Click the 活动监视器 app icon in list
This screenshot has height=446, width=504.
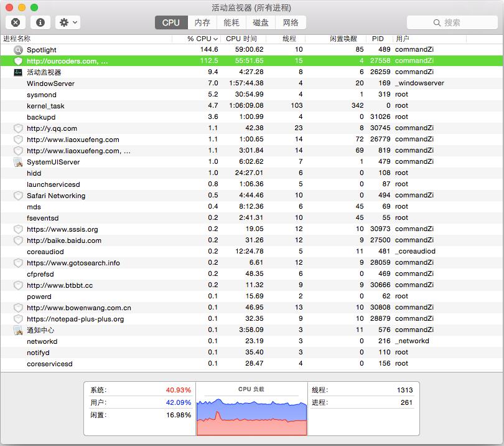[x=18, y=72]
